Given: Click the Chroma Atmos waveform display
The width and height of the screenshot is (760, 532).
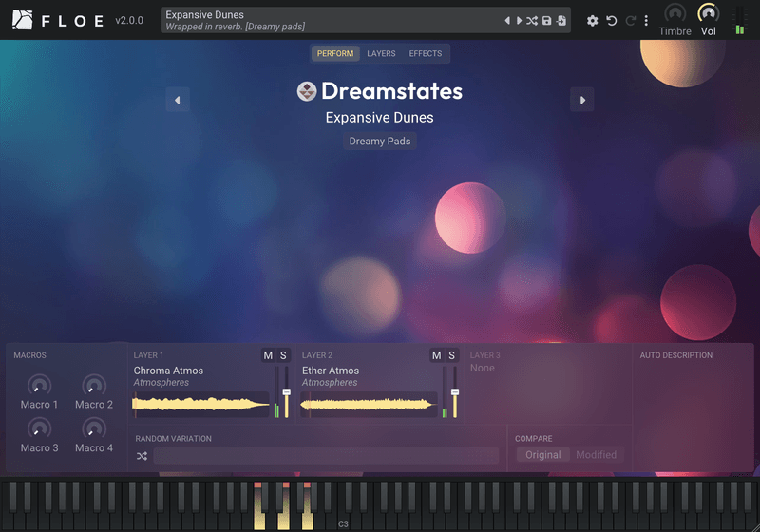Looking at the screenshot, I should [x=200, y=404].
